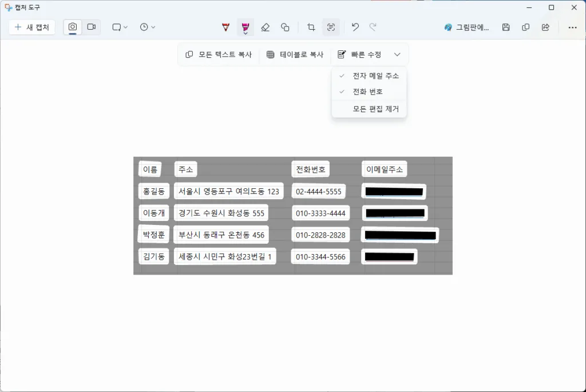Viewport: 586px width, 392px height.
Task: Select the red ballpoint pen tool
Action: click(x=225, y=27)
